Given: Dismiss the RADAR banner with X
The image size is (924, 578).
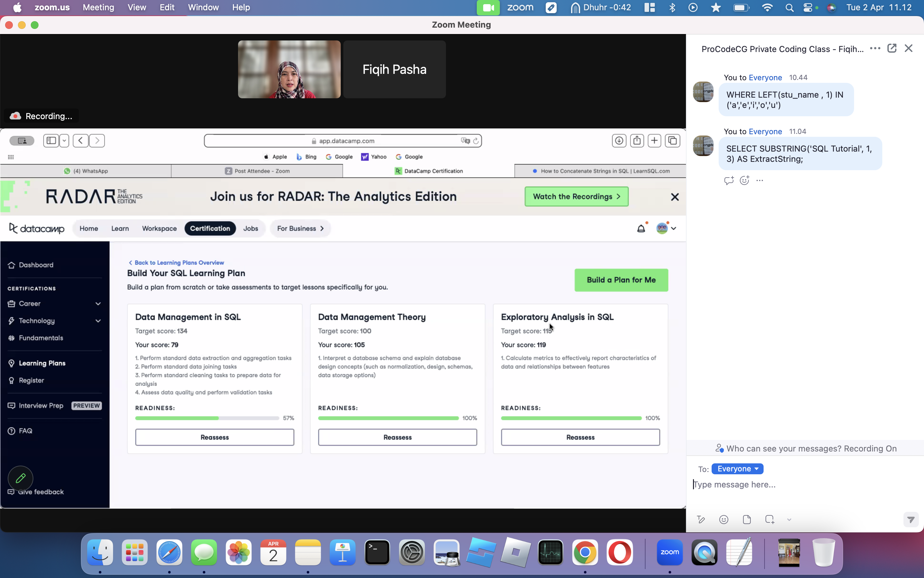Looking at the screenshot, I should [675, 197].
